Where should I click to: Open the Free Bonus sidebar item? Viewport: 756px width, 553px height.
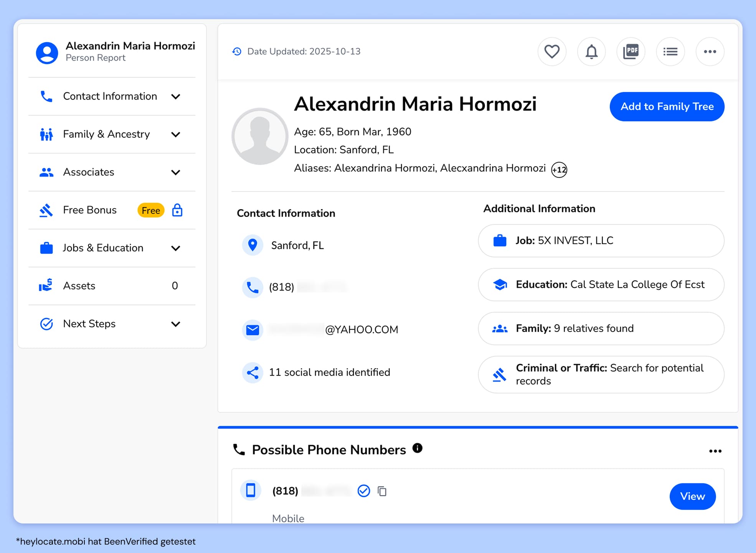coord(112,210)
